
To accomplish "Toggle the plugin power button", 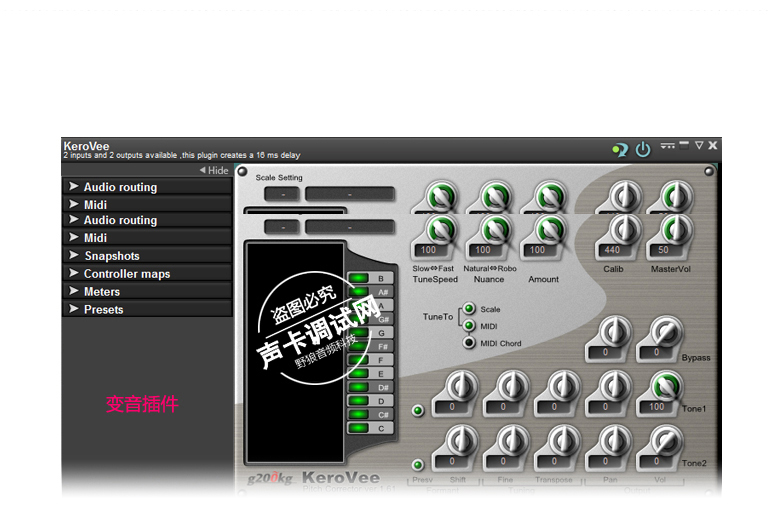I will pyautogui.click(x=643, y=149).
